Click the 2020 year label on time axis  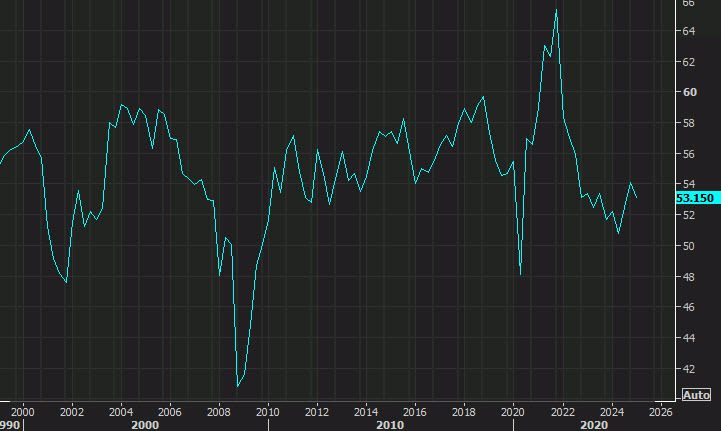(512, 411)
